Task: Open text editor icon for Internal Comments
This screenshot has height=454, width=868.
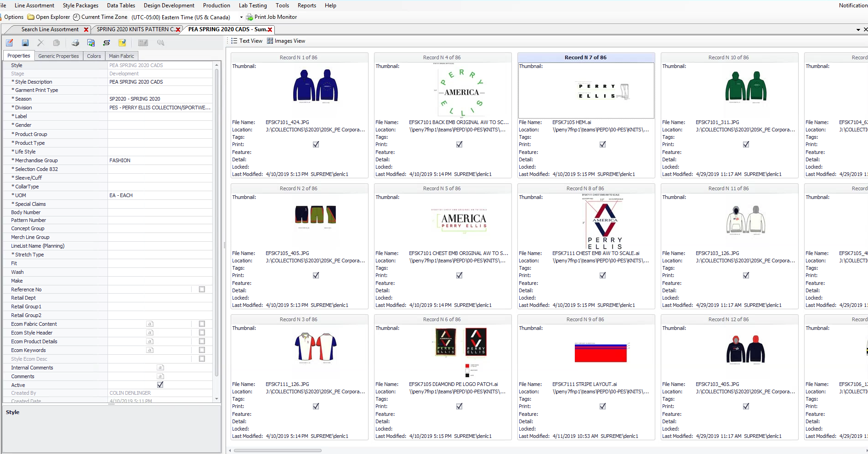Action: click(160, 368)
